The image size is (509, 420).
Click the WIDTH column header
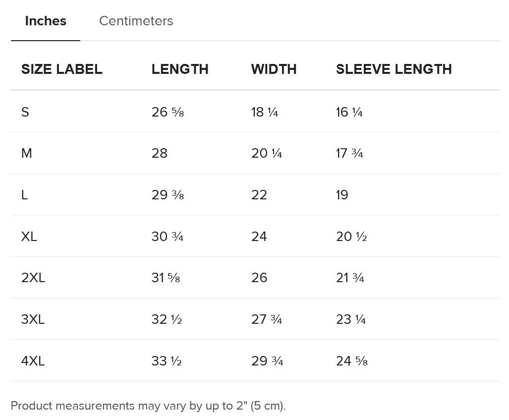click(274, 69)
